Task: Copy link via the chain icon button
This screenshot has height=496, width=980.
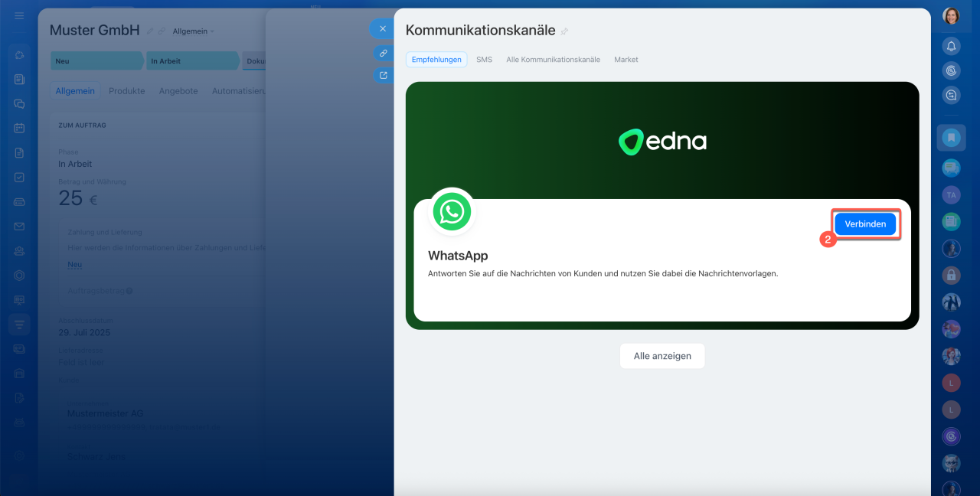Action: (x=382, y=53)
